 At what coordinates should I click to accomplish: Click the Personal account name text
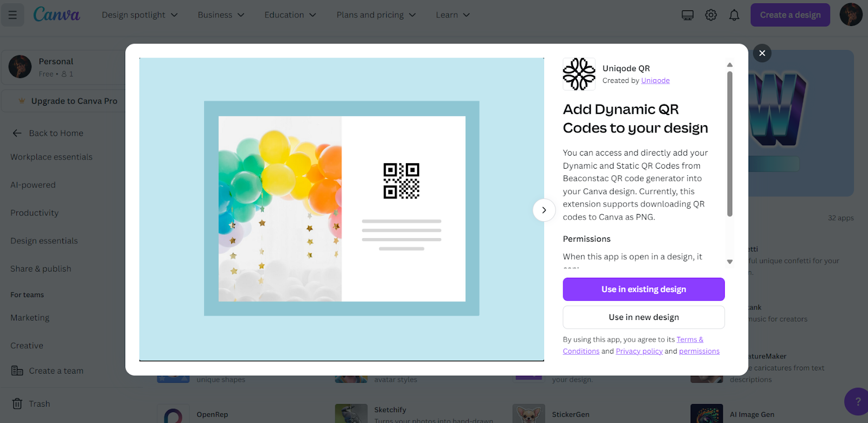pos(56,61)
